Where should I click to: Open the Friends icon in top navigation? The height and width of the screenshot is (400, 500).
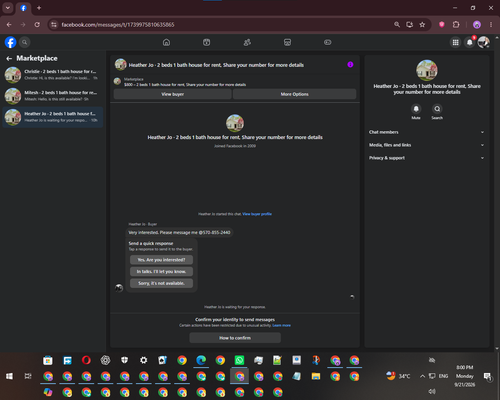[x=247, y=42]
